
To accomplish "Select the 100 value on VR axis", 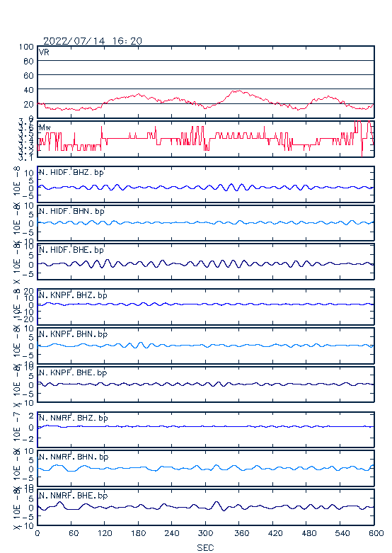I will pyautogui.click(x=26, y=47).
